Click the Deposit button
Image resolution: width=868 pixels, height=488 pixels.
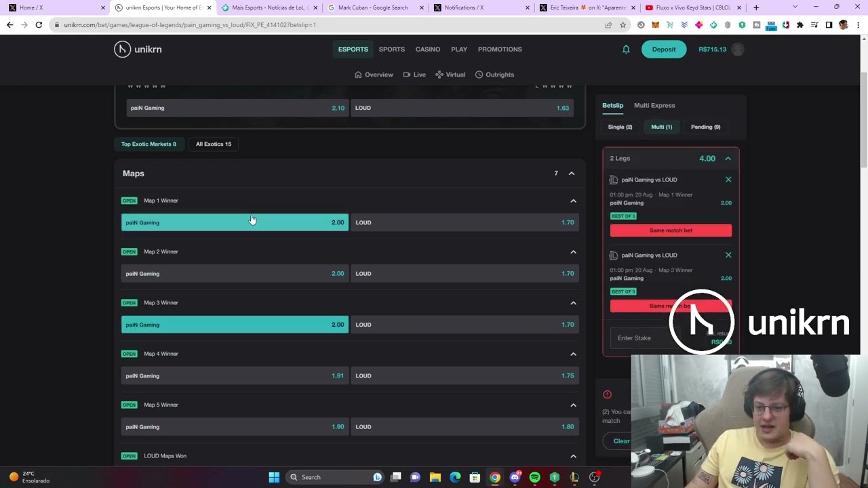(x=664, y=49)
